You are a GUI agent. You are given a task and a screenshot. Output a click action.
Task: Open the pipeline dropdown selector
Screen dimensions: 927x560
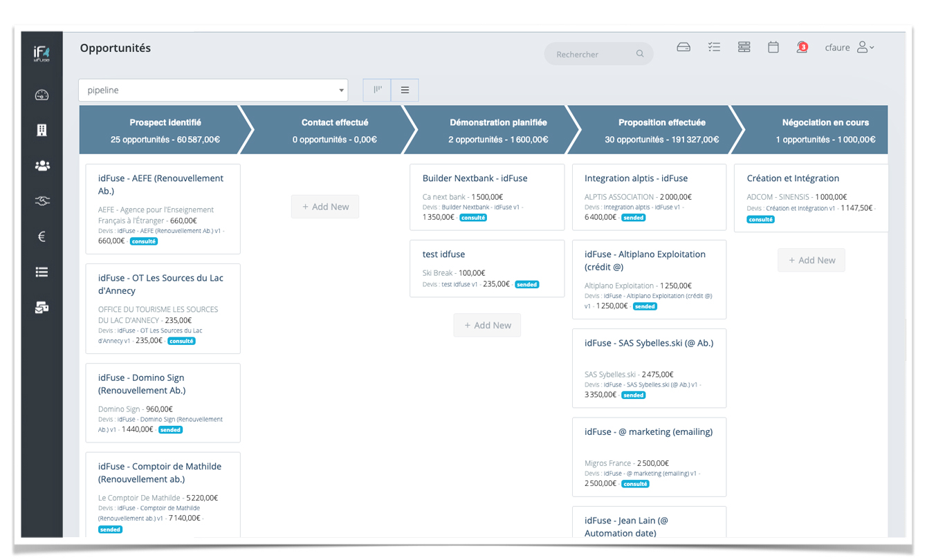click(x=213, y=90)
